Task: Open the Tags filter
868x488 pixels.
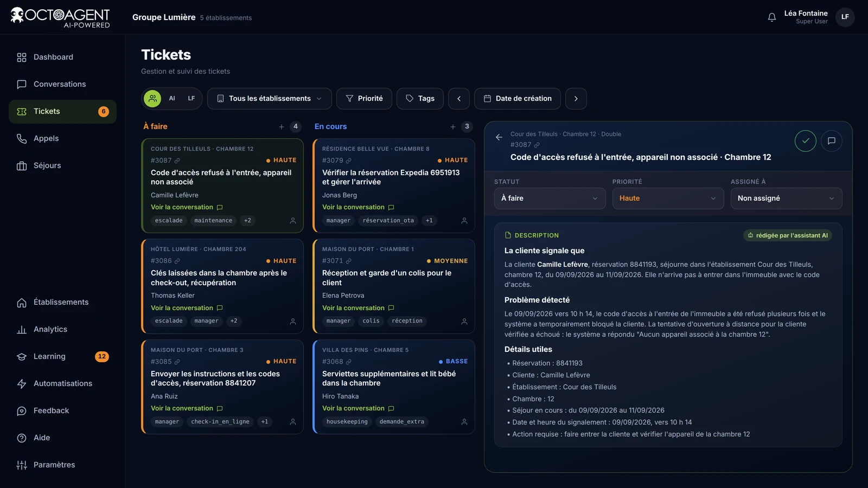Action: tap(420, 99)
